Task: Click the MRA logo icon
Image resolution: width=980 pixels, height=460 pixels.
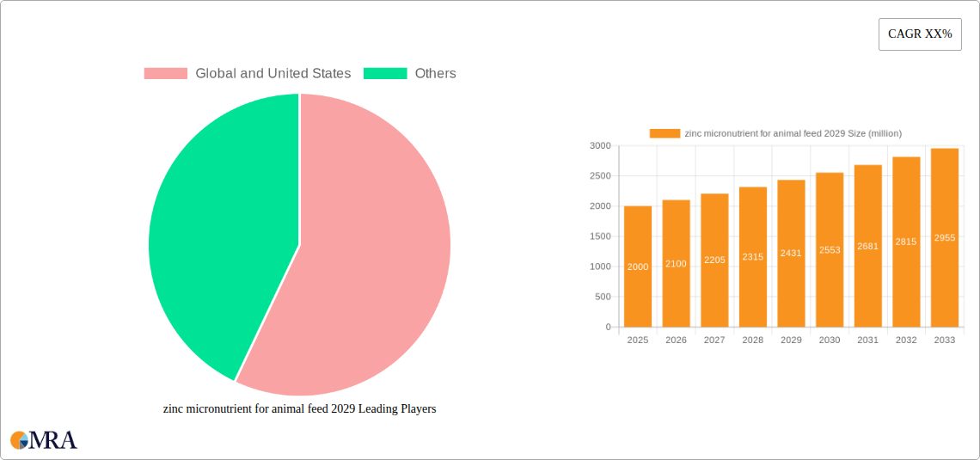Action: click(45, 439)
